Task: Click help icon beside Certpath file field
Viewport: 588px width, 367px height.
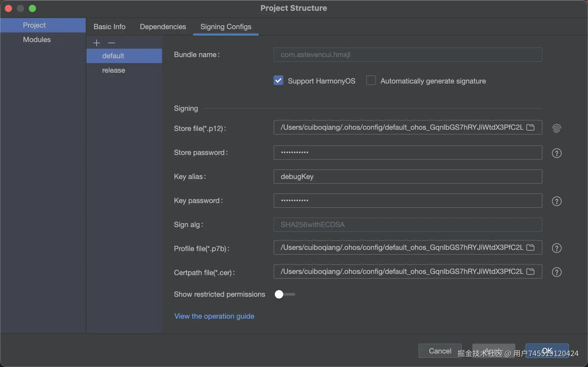Action: click(x=556, y=272)
